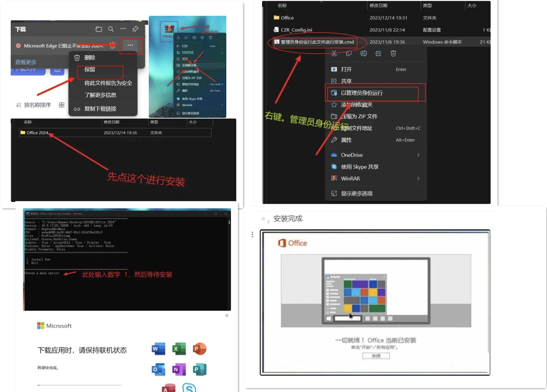The width and height of the screenshot is (547, 392).
Task: Expand the OneDrive submenu arrow
Action: [x=418, y=155]
